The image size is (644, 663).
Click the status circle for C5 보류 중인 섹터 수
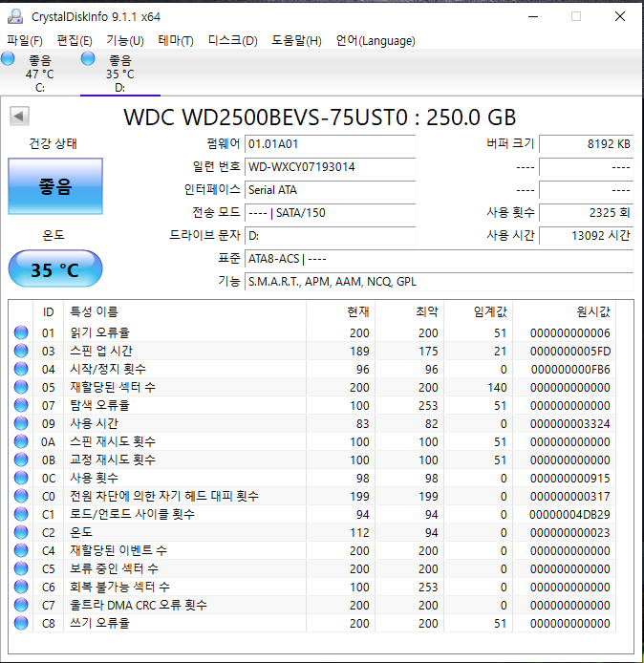tap(21, 569)
